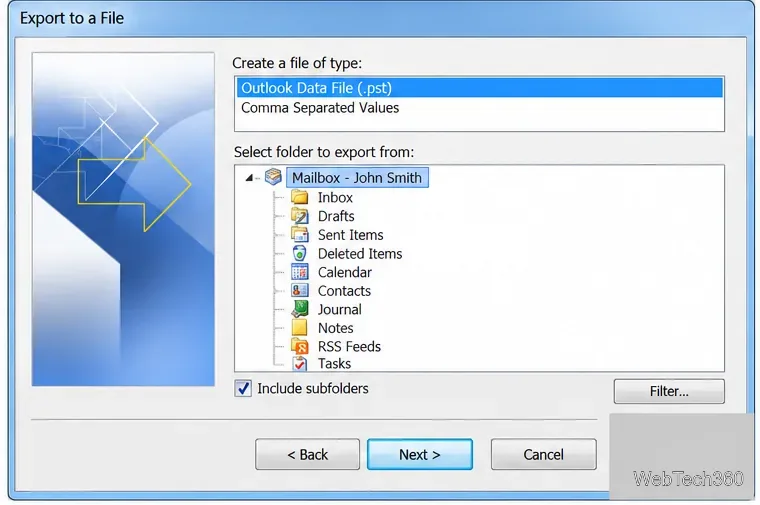Select the Calendar folder label
Screen dimensions: 760x505
coord(345,272)
